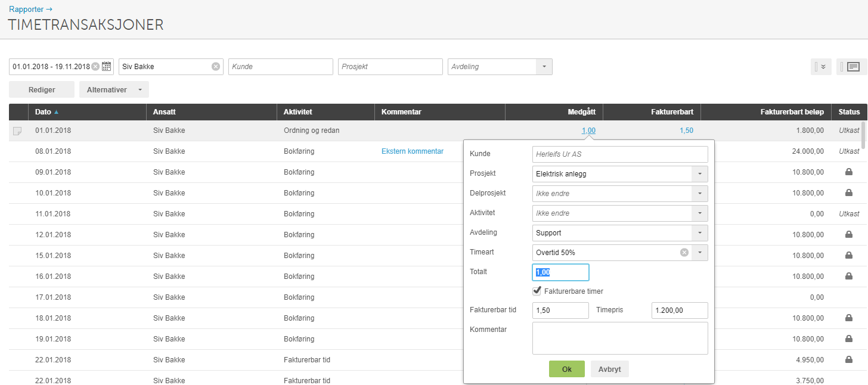Open the Ekstern kommentar link
868x385 pixels.
click(413, 151)
